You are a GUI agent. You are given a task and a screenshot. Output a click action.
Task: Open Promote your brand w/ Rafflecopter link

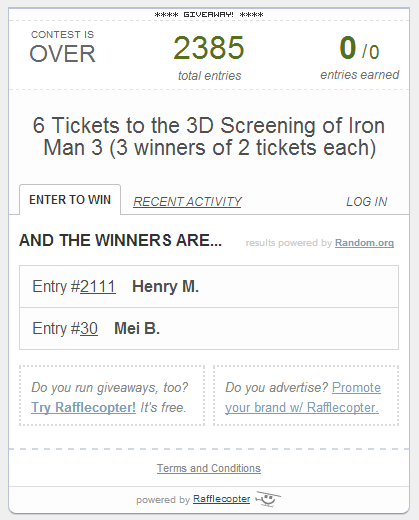tap(303, 397)
